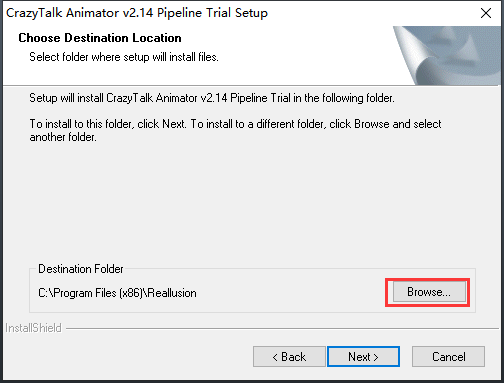Cancel the CrazyTalk Animator setup
504x383 pixels.
(448, 357)
